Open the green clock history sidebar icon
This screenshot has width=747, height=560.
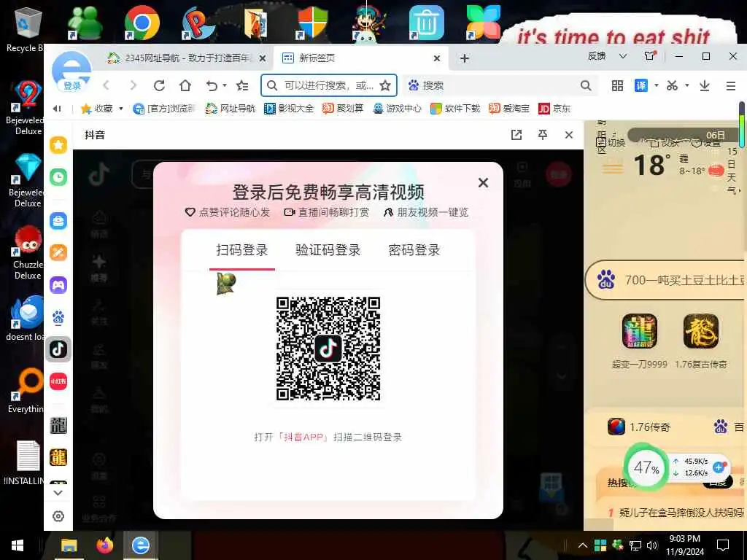point(58,177)
